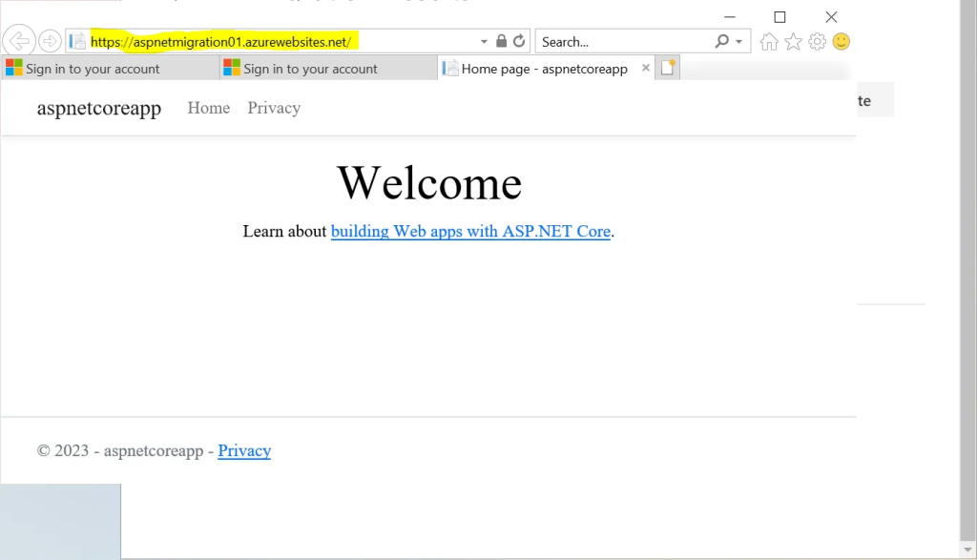Viewport: 977px width, 560px height.
Task: Expand the address bar autocomplete dropdown
Action: (x=483, y=41)
